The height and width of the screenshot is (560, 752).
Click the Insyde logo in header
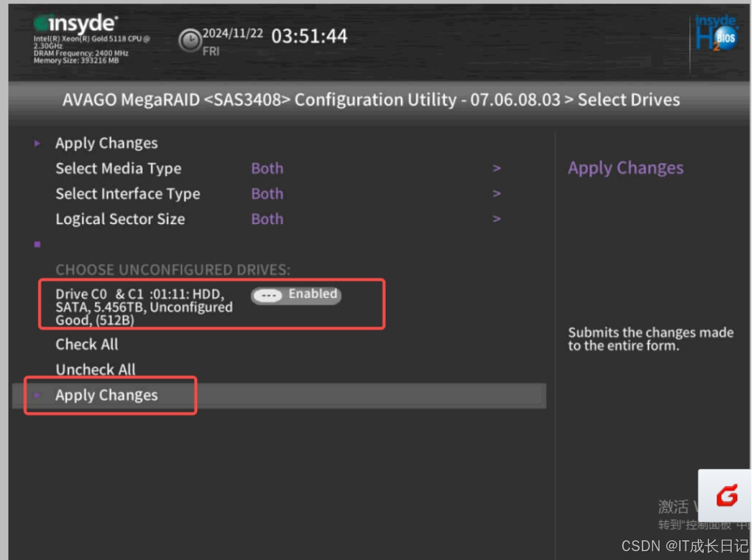click(76, 23)
